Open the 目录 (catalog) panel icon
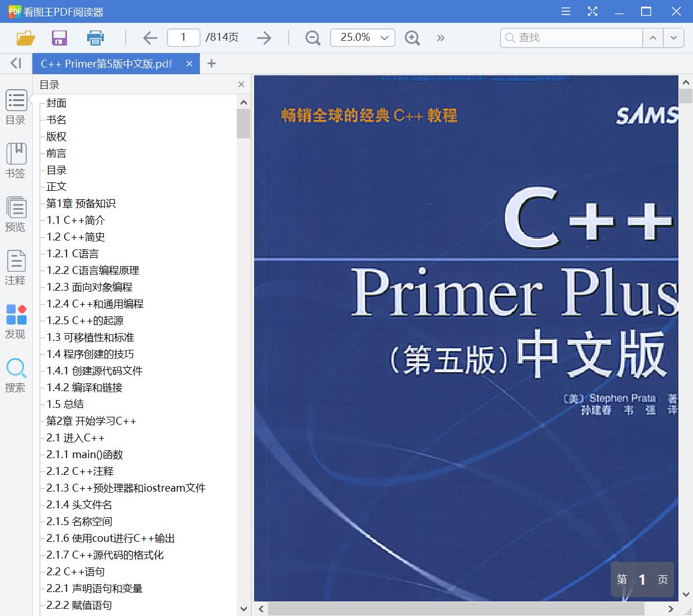Screen dimensions: 693x616 pyautogui.click(x=16, y=107)
